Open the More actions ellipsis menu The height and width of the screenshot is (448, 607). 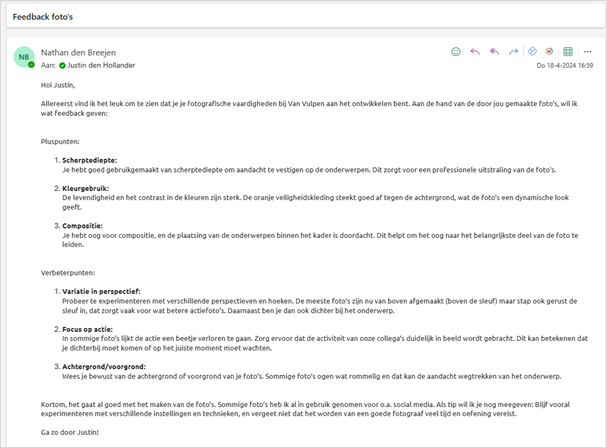(x=587, y=51)
